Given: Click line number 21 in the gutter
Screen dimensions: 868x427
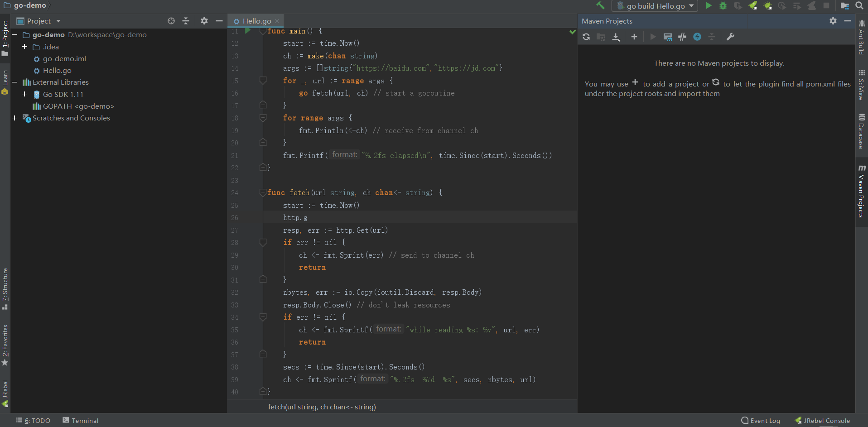Looking at the screenshot, I should click(235, 156).
